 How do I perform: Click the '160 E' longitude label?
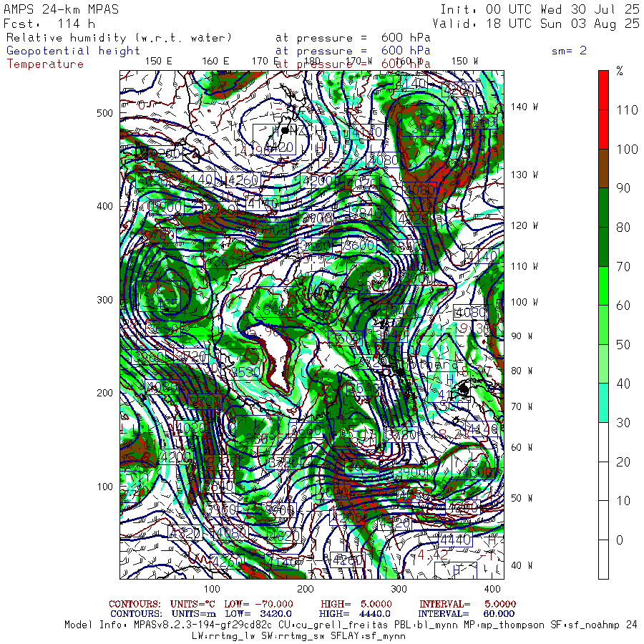click(x=215, y=62)
